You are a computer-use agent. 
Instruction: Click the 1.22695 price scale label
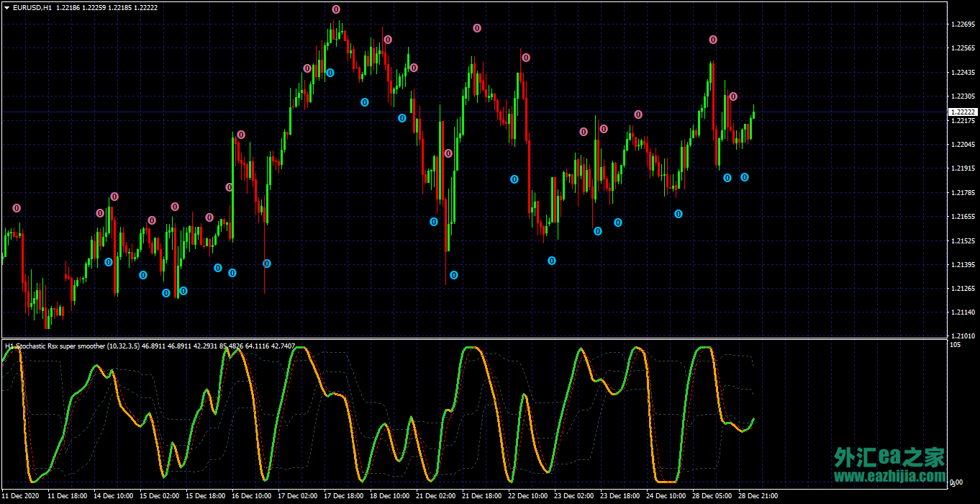(963, 24)
